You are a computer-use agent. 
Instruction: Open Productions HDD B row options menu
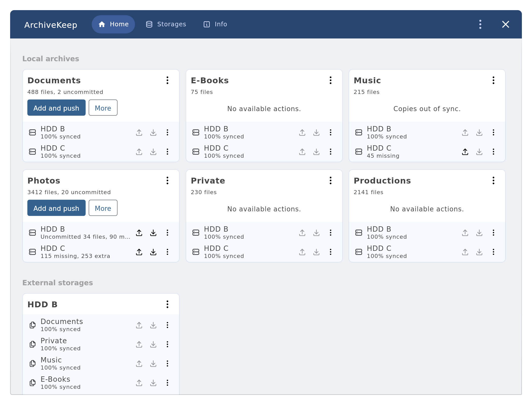click(x=493, y=233)
